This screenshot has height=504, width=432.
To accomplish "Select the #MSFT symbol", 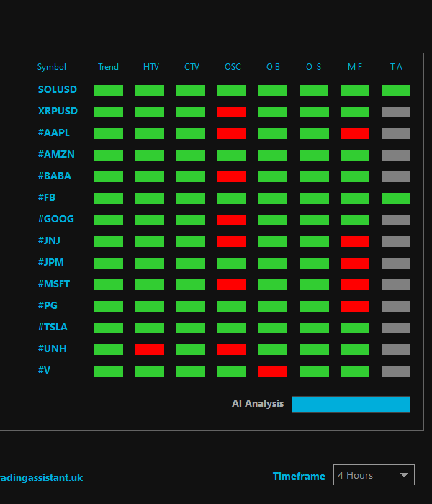I will pos(54,284).
